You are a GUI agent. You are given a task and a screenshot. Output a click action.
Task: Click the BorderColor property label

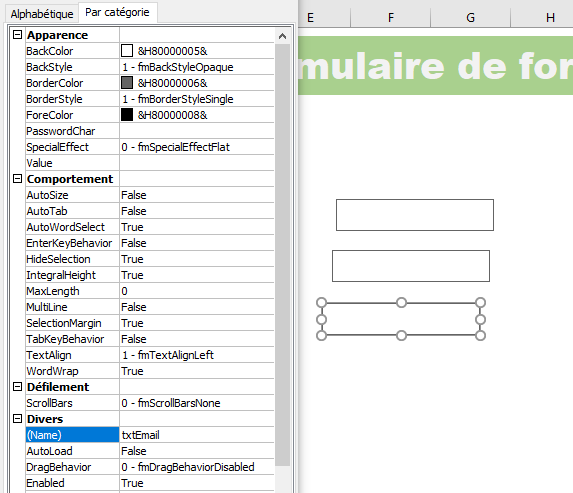click(x=72, y=83)
